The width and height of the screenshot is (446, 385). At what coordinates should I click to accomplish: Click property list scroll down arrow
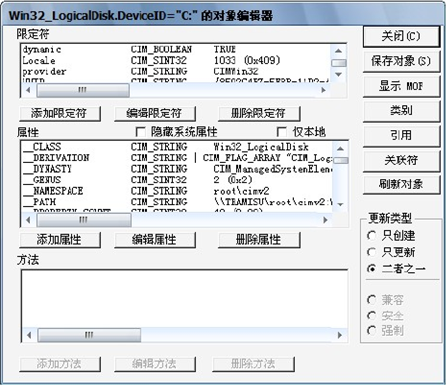[x=340, y=204]
